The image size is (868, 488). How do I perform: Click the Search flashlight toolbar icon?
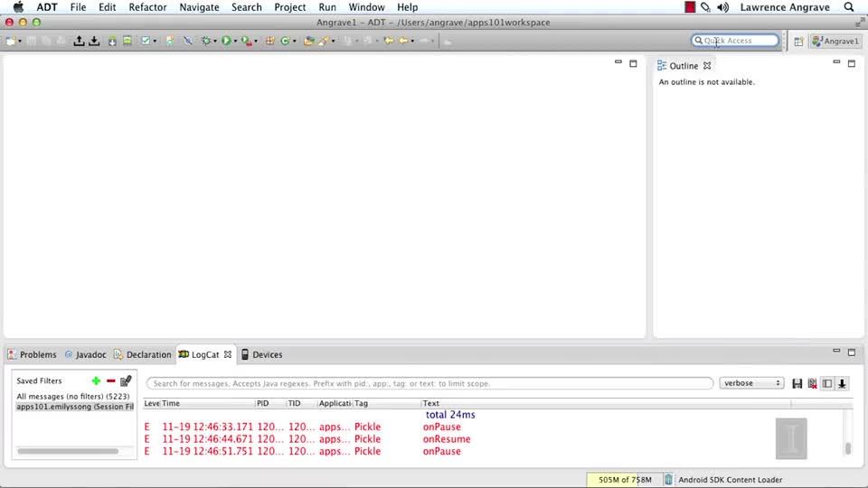[324, 41]
